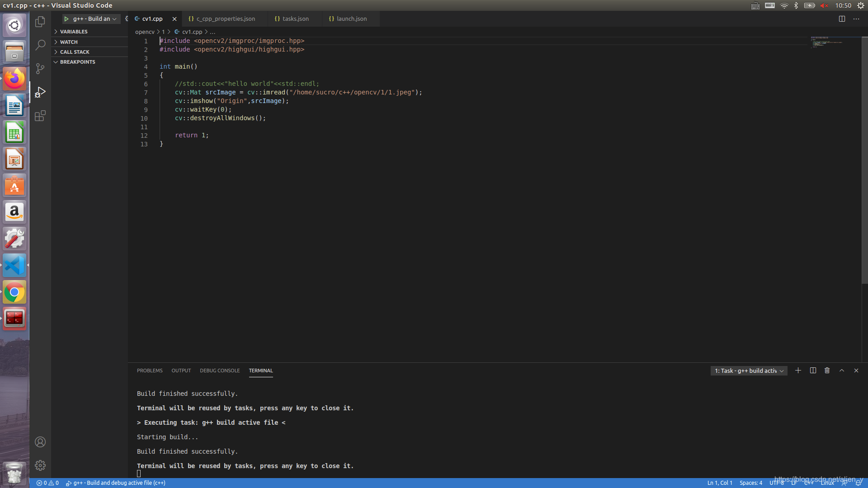Click the Wi-Fi indicator in top bar

[784, 5]
